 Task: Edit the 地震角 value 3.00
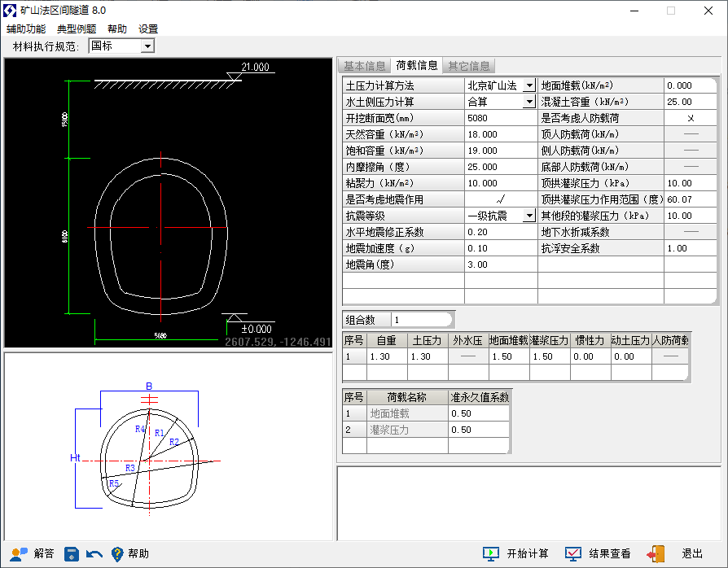tap(501, 264)
